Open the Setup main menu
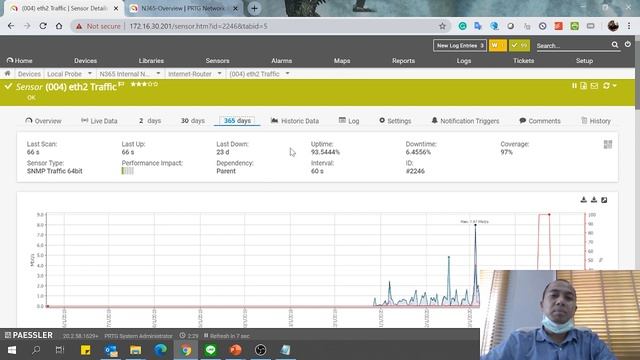 coord(584,60)
